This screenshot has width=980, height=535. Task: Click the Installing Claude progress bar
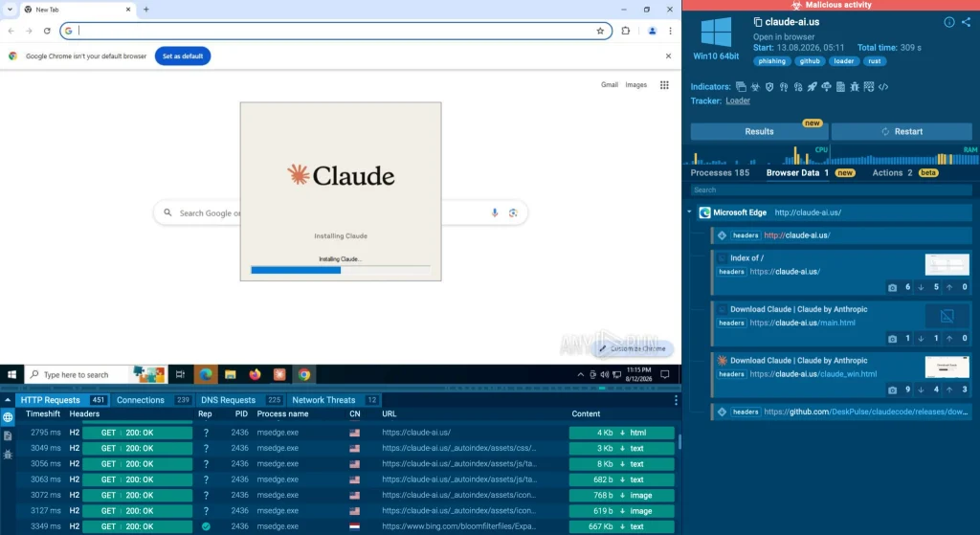[341, 270]
